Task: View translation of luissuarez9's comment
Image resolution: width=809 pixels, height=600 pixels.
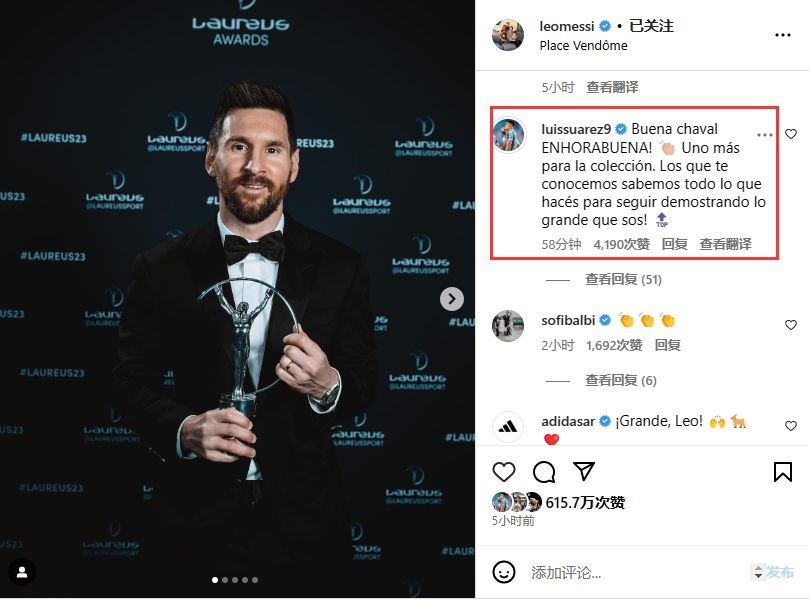Action: [x=725, y=244]
